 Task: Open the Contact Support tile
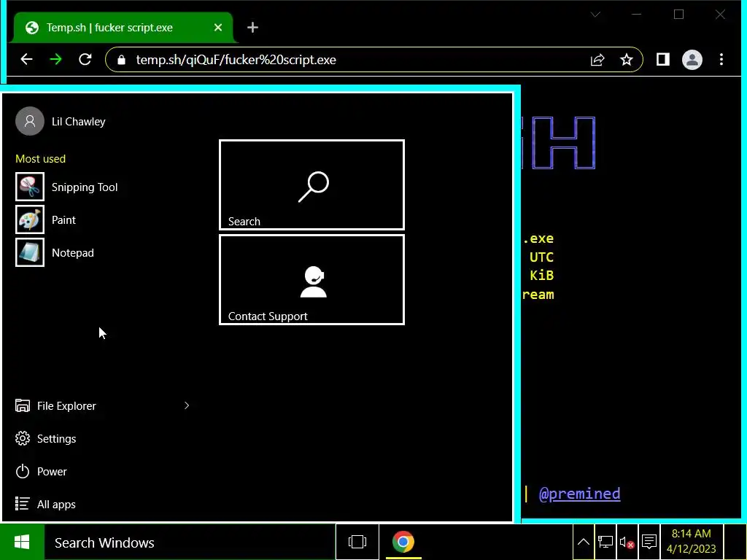tap(311, 279)
